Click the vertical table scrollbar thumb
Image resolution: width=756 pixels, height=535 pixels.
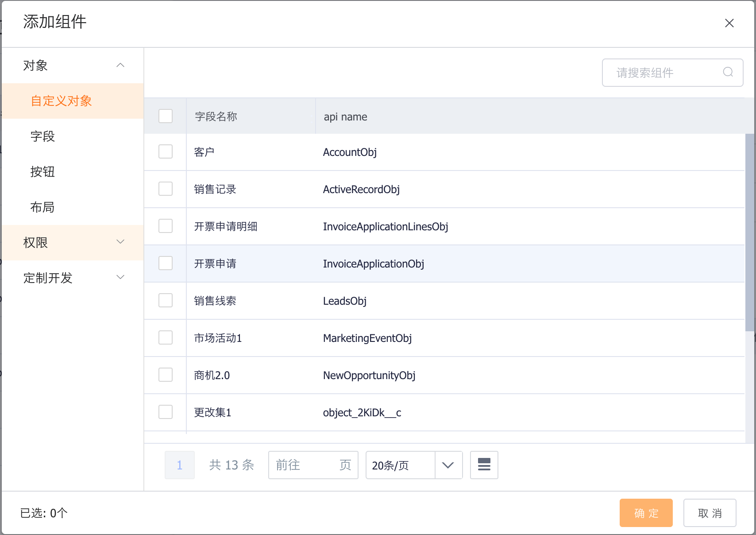click(749, 232)
